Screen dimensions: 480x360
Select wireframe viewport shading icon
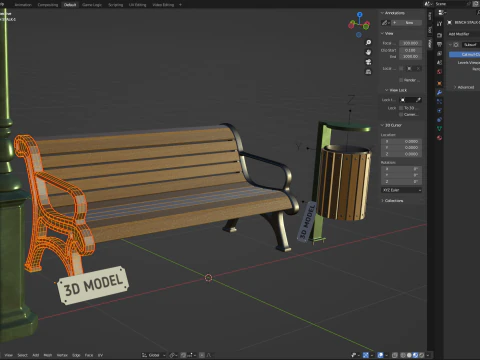click(403, 355)
